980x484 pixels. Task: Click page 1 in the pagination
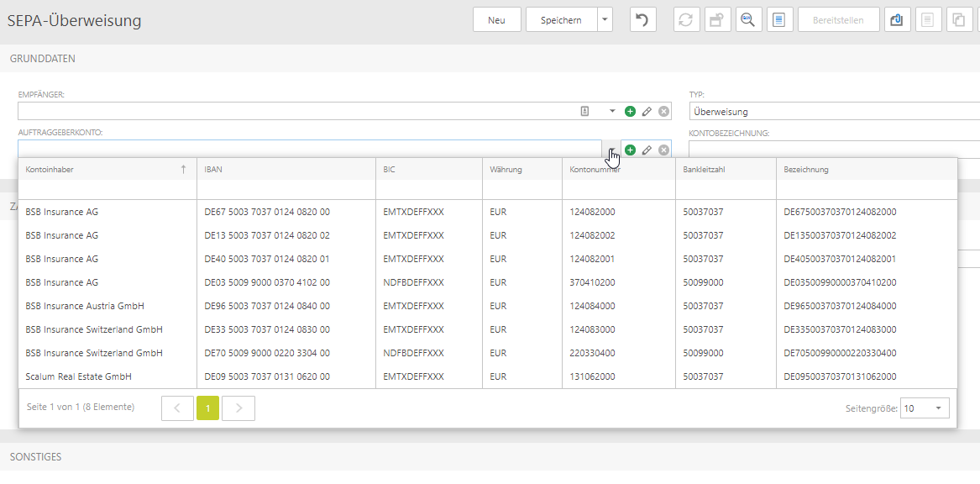tap(207, 408)
